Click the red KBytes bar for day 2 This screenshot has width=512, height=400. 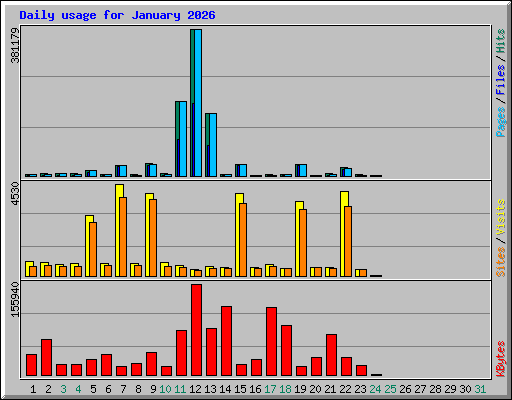coord(46,358)
